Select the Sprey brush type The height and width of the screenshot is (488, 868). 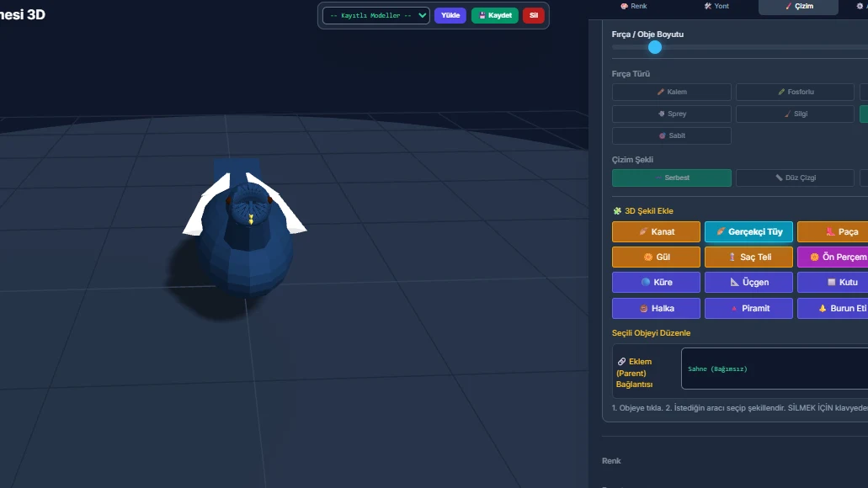[672, 114]
